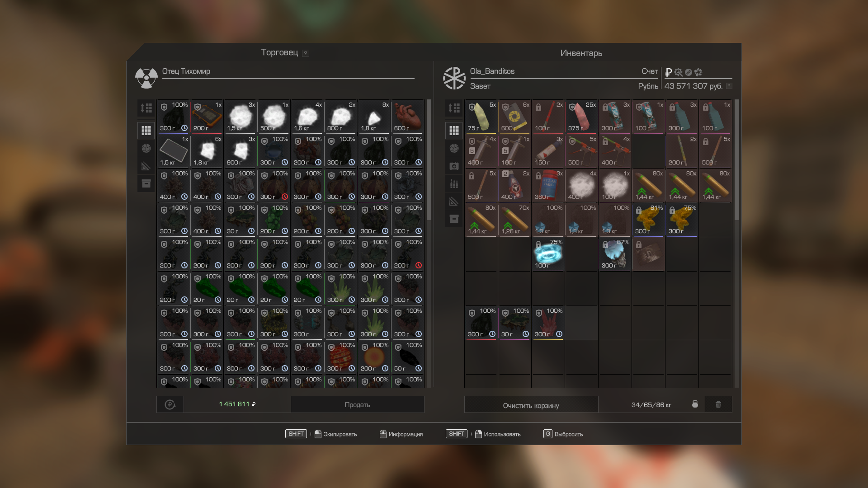Viewport: 868px width, 488px height.
Task: Click the sale total 1 451 811 ₽
Action: click(x=237, y=404)
